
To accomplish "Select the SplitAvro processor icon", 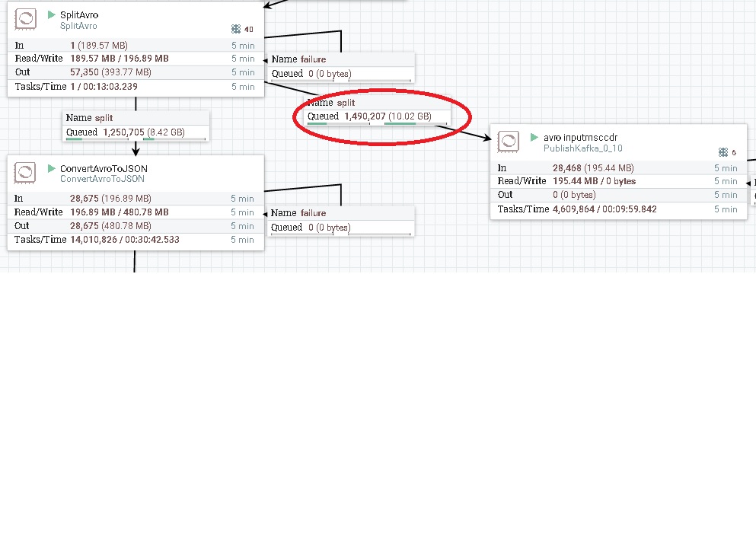I will pos(25,19).
